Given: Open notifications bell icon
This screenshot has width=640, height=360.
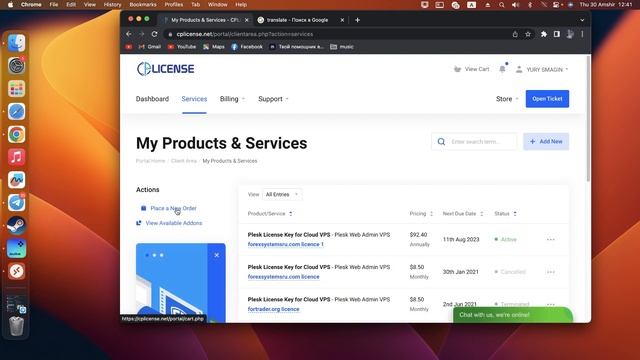Looking at the screenshot, I should (x=502, y=69).
